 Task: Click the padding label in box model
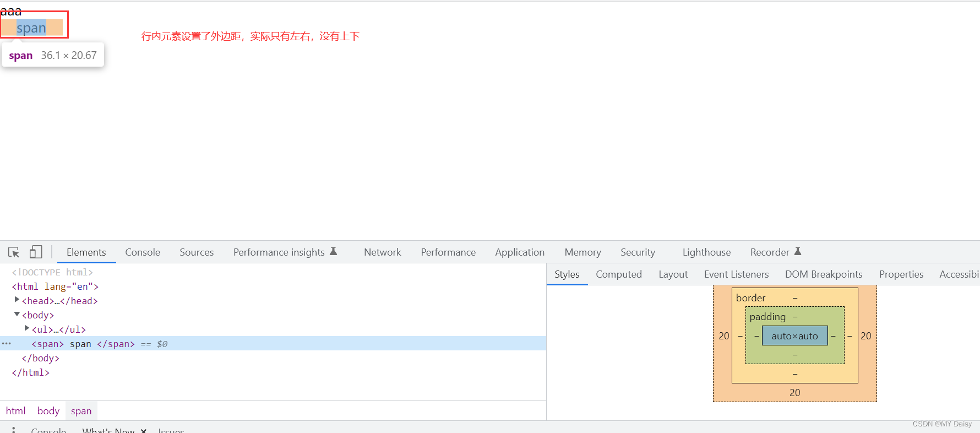(767, 317)
